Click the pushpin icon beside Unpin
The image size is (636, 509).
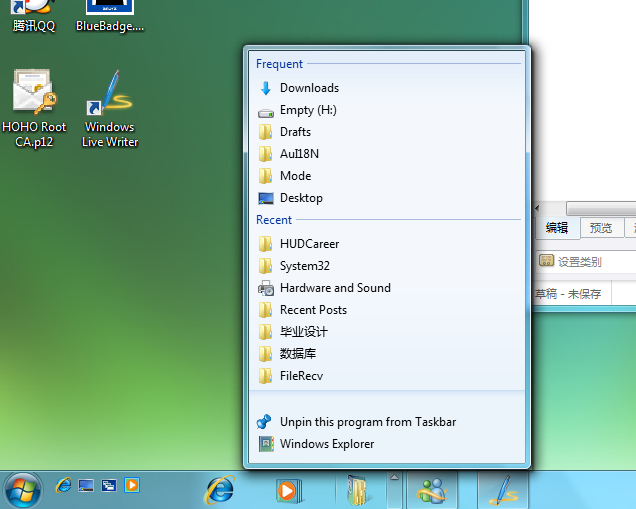pyautogui.click(x=264, y=422)
